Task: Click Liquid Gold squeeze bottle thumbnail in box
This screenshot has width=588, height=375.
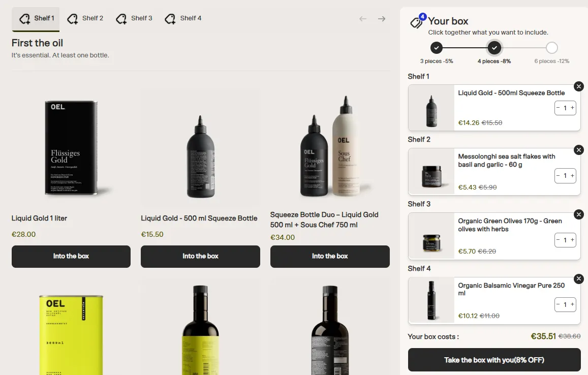Action: click(x=431, y=108)
